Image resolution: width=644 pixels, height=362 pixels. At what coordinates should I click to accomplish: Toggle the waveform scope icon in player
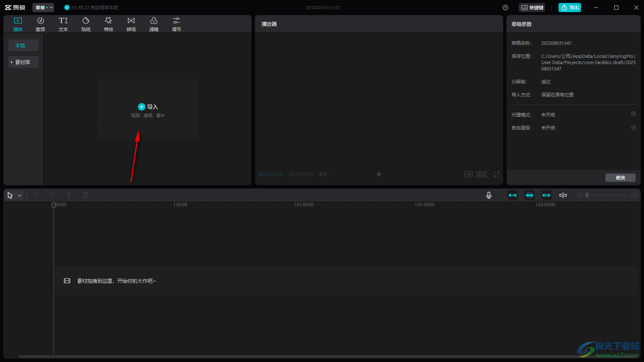coord(468,174)
